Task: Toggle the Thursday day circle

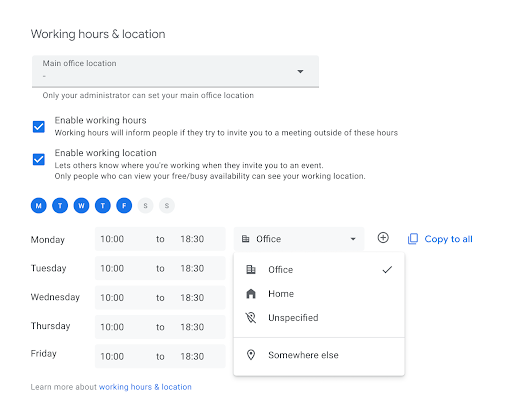Action: [103, 205]
